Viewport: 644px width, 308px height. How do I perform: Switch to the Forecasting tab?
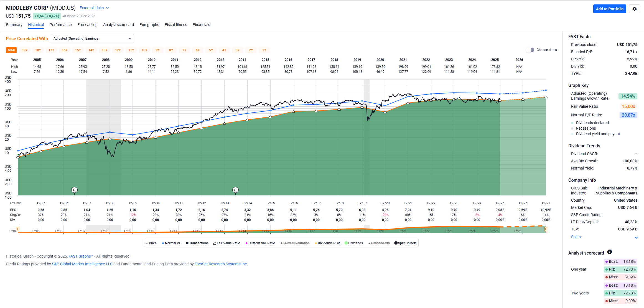87,25
